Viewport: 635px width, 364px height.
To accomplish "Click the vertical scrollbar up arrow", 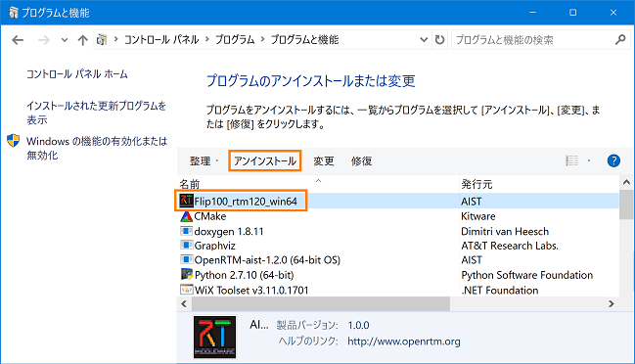I will click(x=626, y=182).
